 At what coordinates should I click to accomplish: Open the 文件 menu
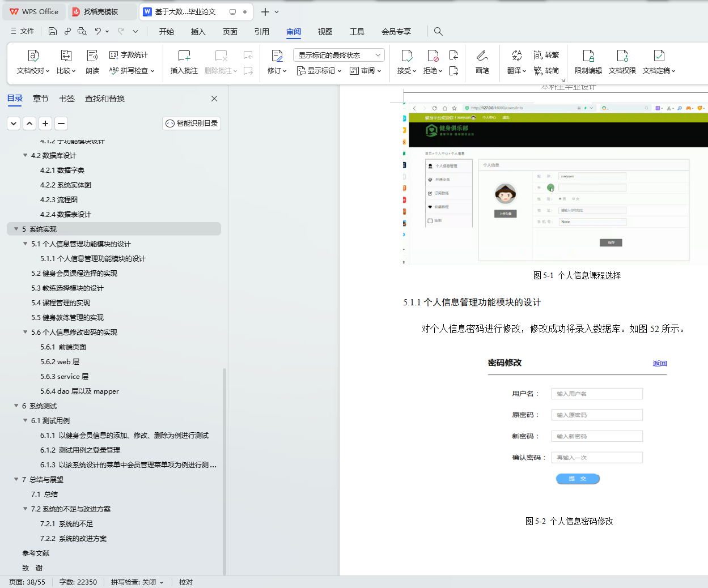click(x=23, y=31)
